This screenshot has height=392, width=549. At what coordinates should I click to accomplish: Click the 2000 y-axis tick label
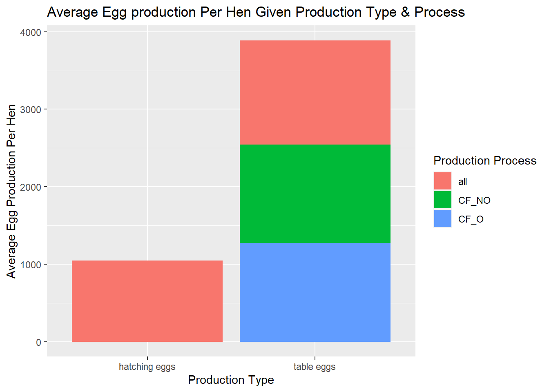31,187
